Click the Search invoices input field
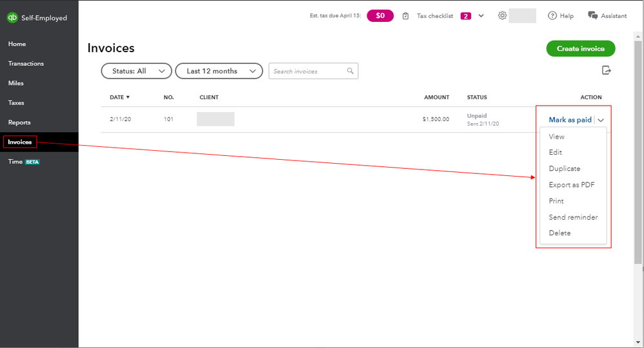The width and height of the screenshot is (644, 348). 308,71
